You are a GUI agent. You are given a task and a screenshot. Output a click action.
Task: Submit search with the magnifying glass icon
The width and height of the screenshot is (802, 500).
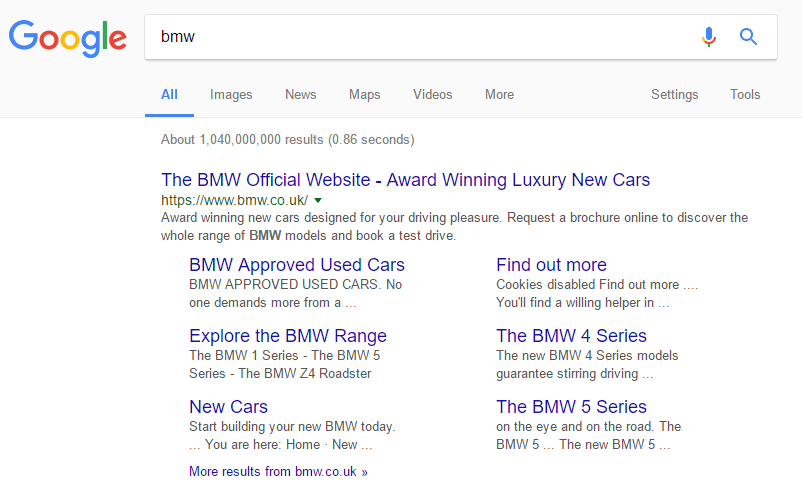[x=748, y=36]
